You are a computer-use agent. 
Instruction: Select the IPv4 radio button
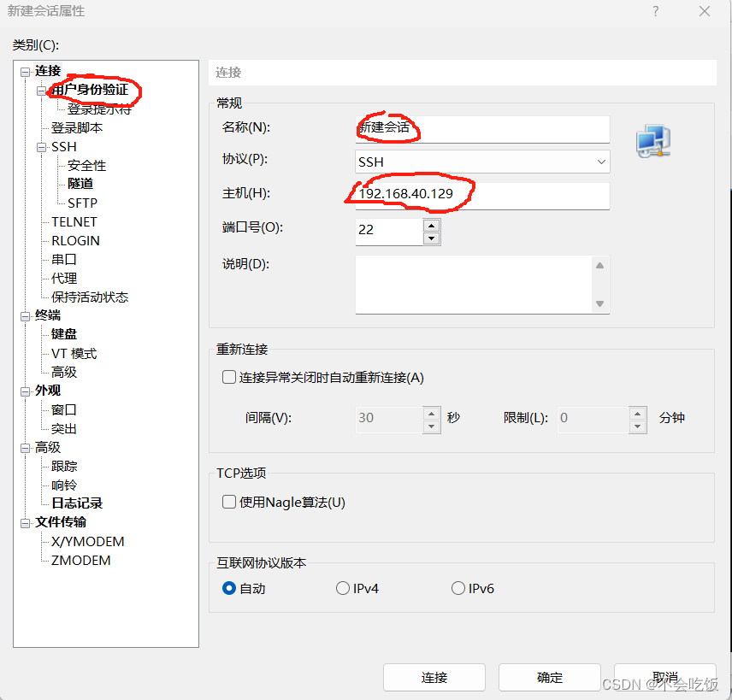342,588
